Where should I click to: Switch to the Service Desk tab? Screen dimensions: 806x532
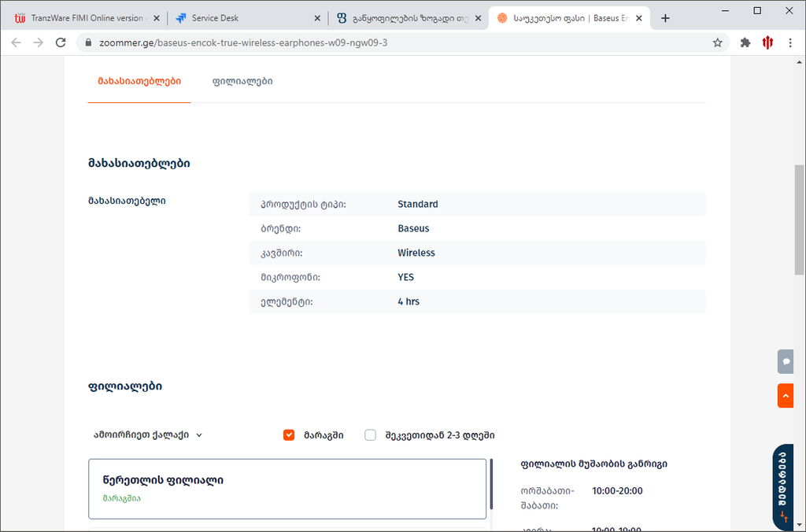pyautogui.click(x=246, y=18)
